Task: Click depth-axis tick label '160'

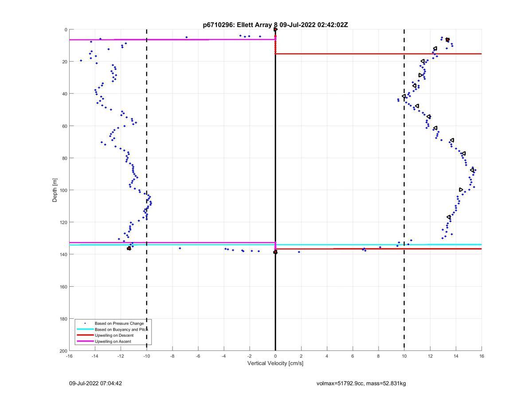Action: pyautogui.click(x=63, y=287)
